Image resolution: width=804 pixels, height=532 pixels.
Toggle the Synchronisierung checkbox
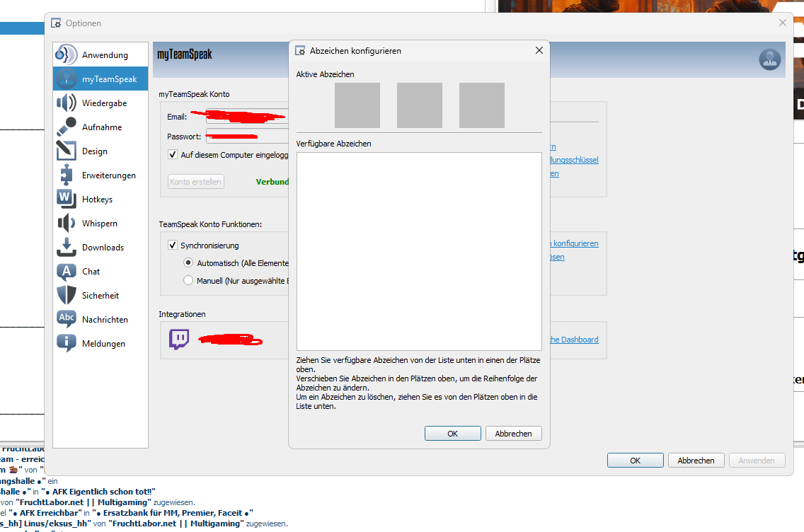tap(173, 245)
